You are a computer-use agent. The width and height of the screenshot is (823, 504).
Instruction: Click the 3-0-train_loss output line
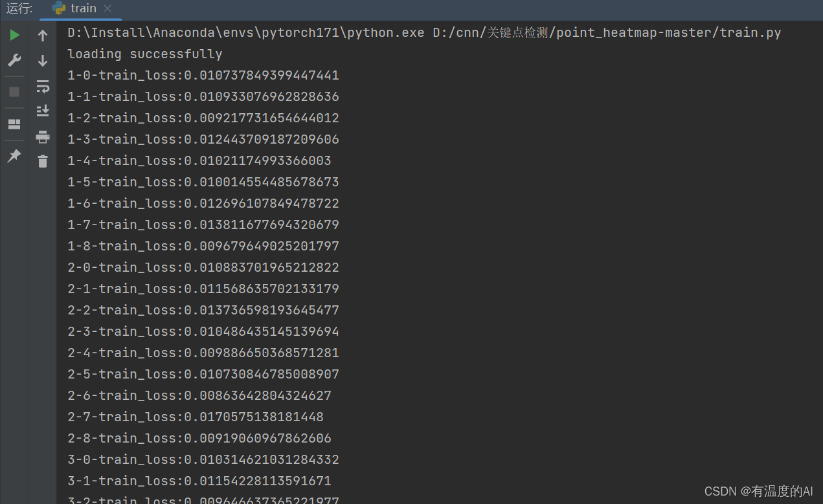coord(203,460)
